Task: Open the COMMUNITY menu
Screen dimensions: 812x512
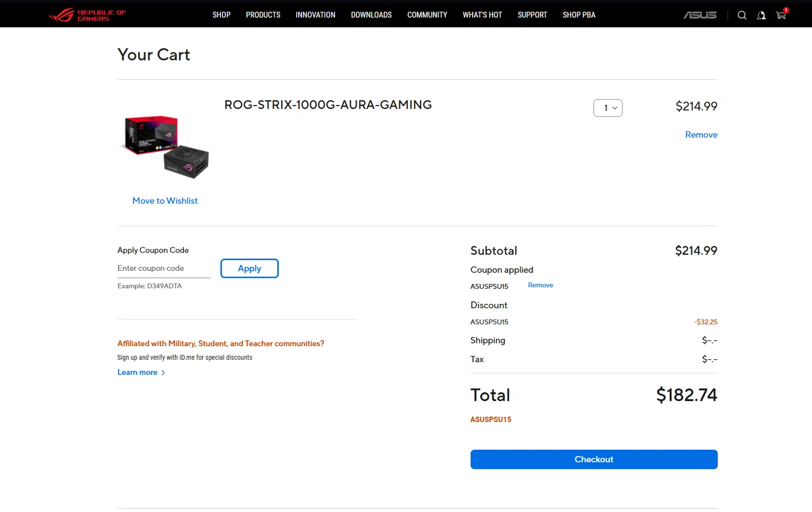Action: (427, 15)
